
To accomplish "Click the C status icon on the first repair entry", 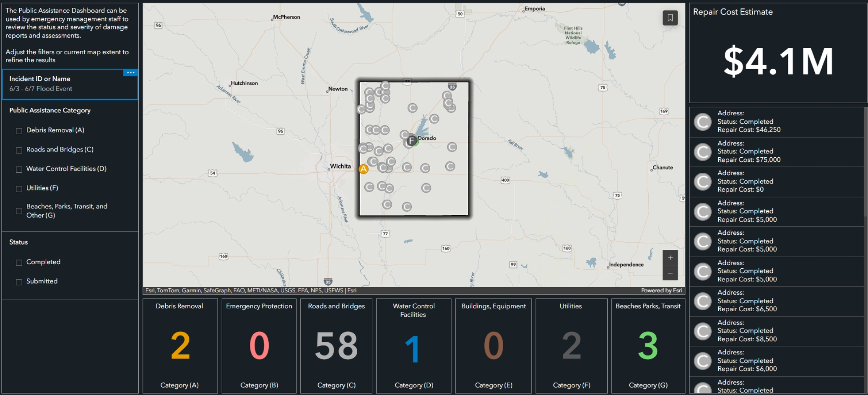I will 703,122.
